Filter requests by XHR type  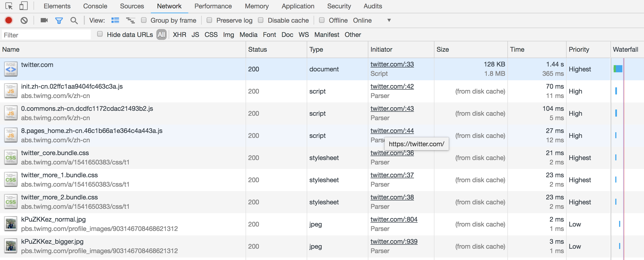(179, 34)
